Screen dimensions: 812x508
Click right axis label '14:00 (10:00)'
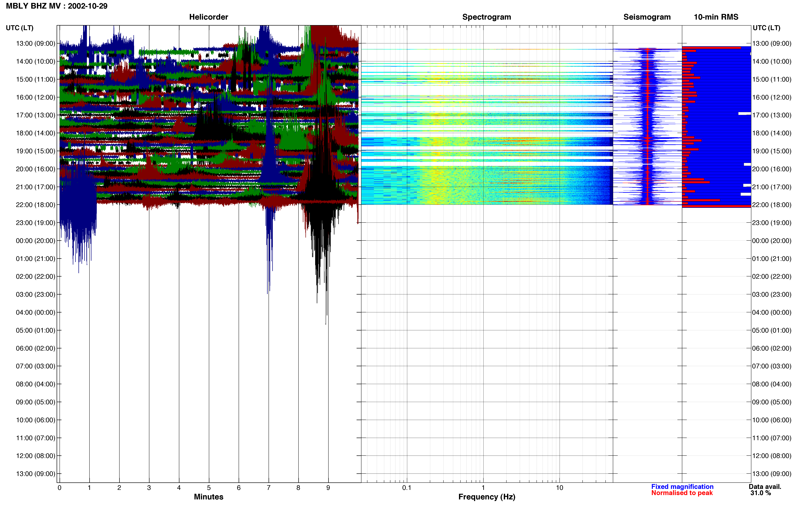(772, 61)
